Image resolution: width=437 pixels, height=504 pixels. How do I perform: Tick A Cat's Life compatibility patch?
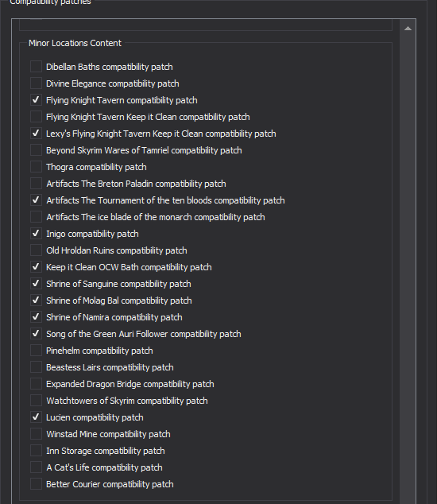pyautogui.click(x=36, y=467)
